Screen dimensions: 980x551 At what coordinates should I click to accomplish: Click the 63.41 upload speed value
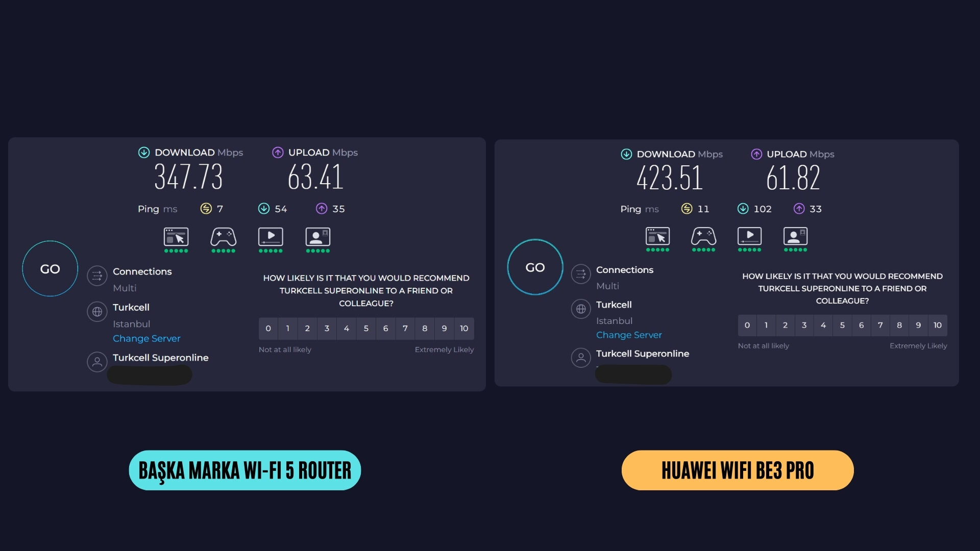(315, 177)
